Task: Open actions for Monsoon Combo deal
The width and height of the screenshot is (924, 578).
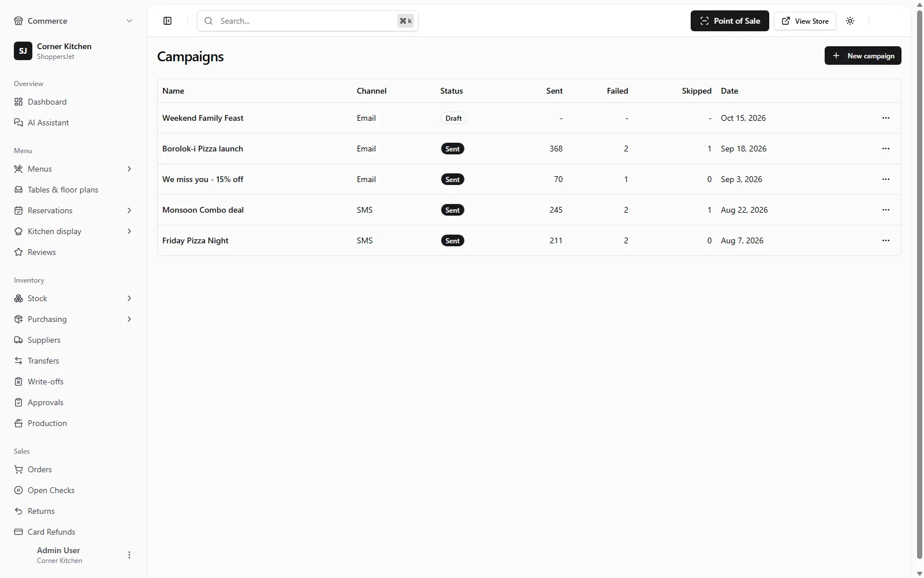Action: pyautogui.click(x=886, y=210)
